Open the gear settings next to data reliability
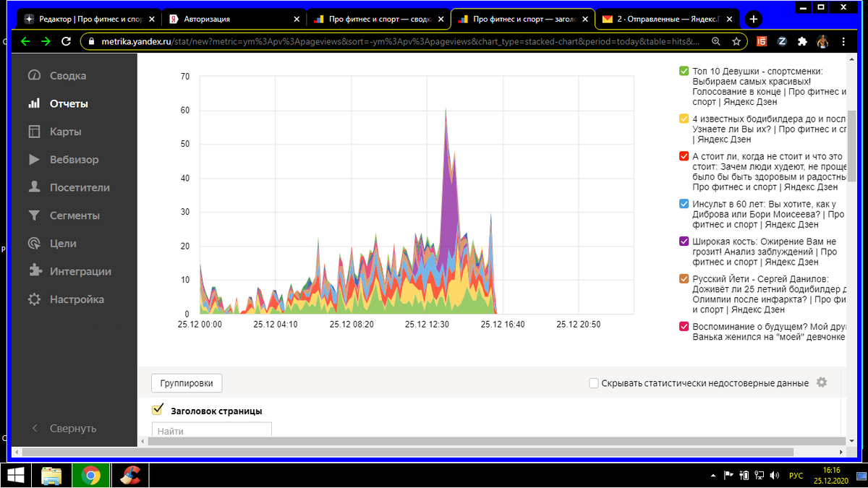This screenshot has width=868, height=488. (x=821, y=382)
